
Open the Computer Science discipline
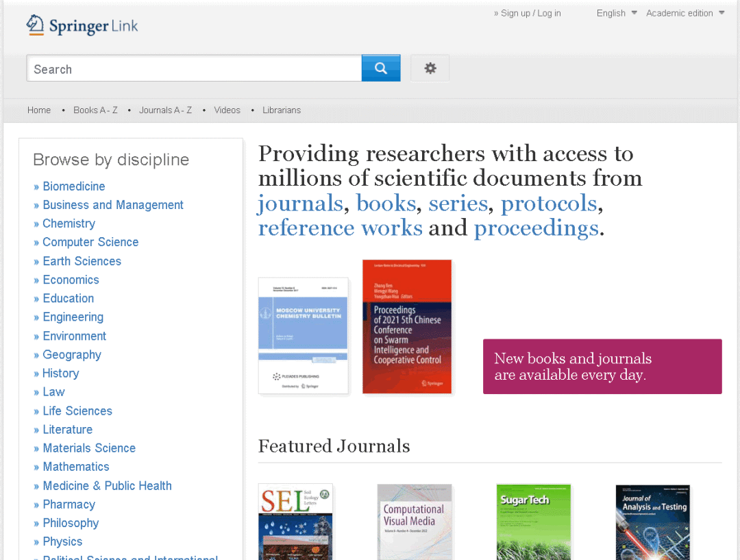90,242
